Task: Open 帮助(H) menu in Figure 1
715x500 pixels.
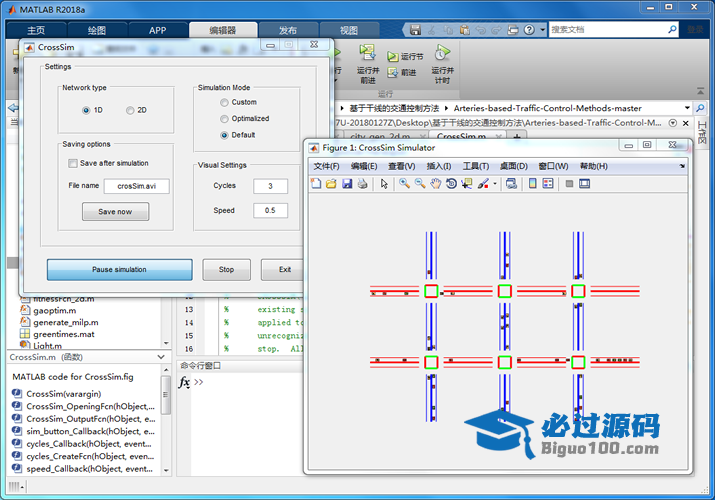Action: click(593, 166)
